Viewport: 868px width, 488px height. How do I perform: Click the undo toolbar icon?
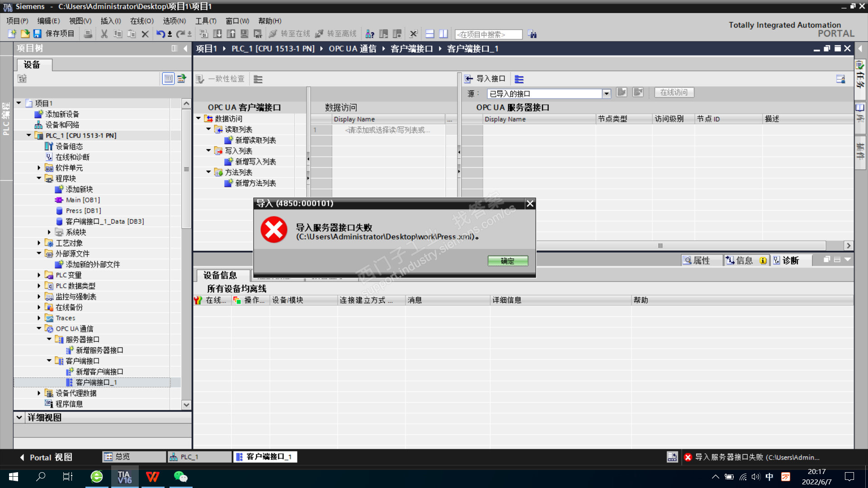point(160,34)
